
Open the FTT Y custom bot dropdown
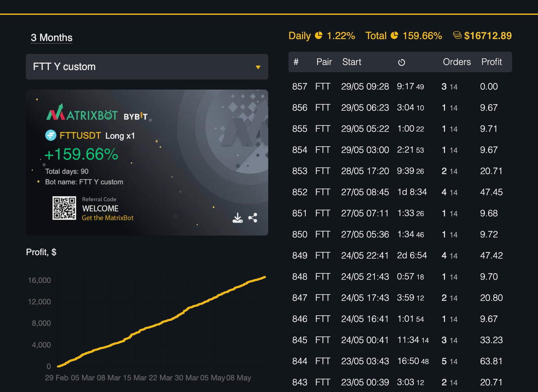[147, 67]
